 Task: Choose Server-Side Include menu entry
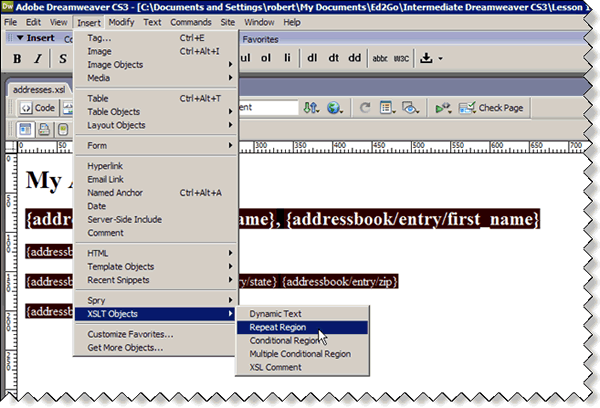click(155, 219)
